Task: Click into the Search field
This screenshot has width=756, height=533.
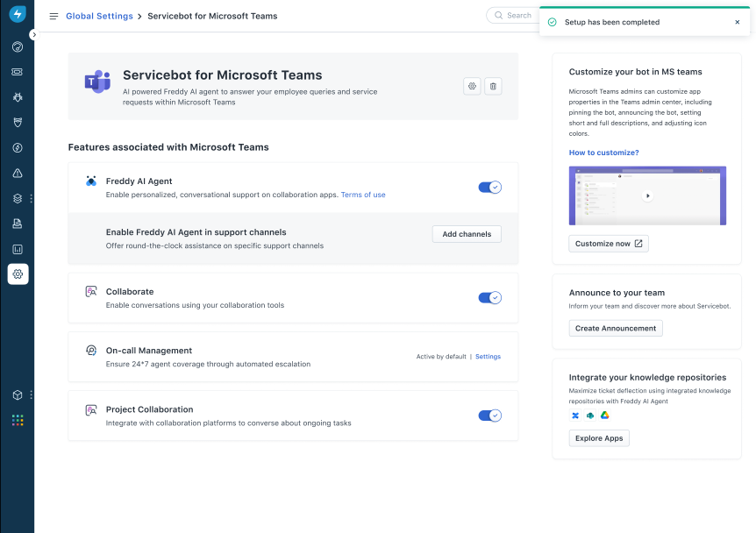Action: (x=513, y=16)
